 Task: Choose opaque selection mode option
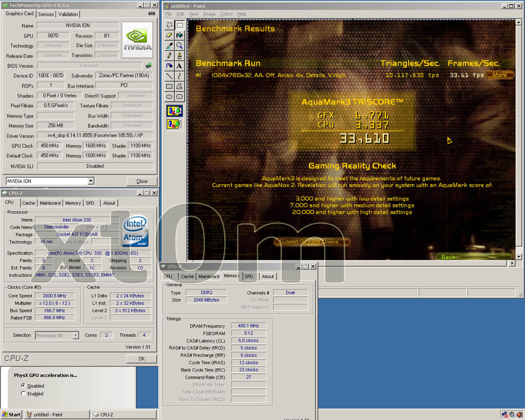(x=174, y=111)
